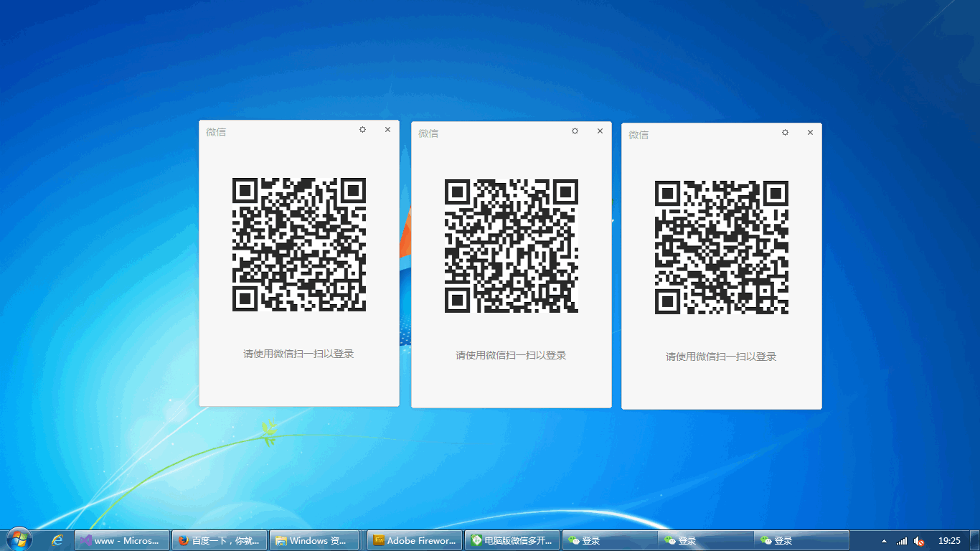The image size is (980, 551).
Task: Click the QR code in the middle 微信 window
Action: point(512,246)
